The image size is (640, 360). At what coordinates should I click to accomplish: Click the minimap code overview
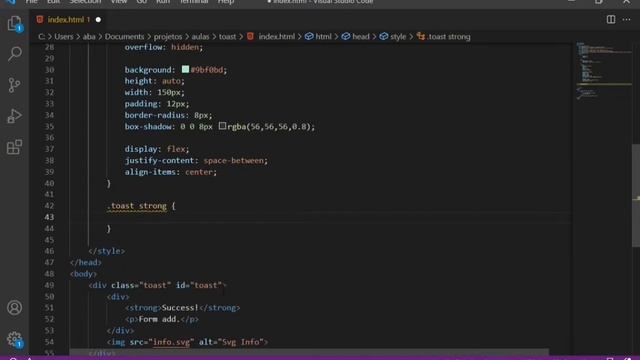(603, 71)
